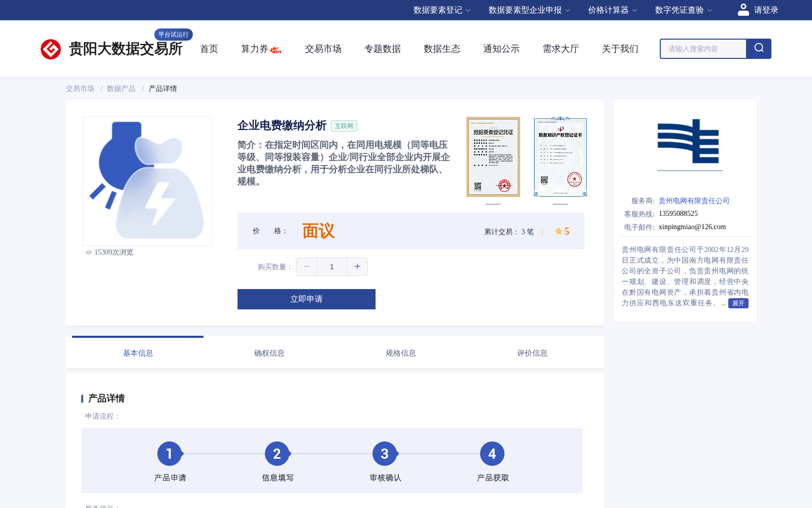Click the 平台试运行 badge
The image size is (812, 508).
pyautogui.click(x=174, y=35)
